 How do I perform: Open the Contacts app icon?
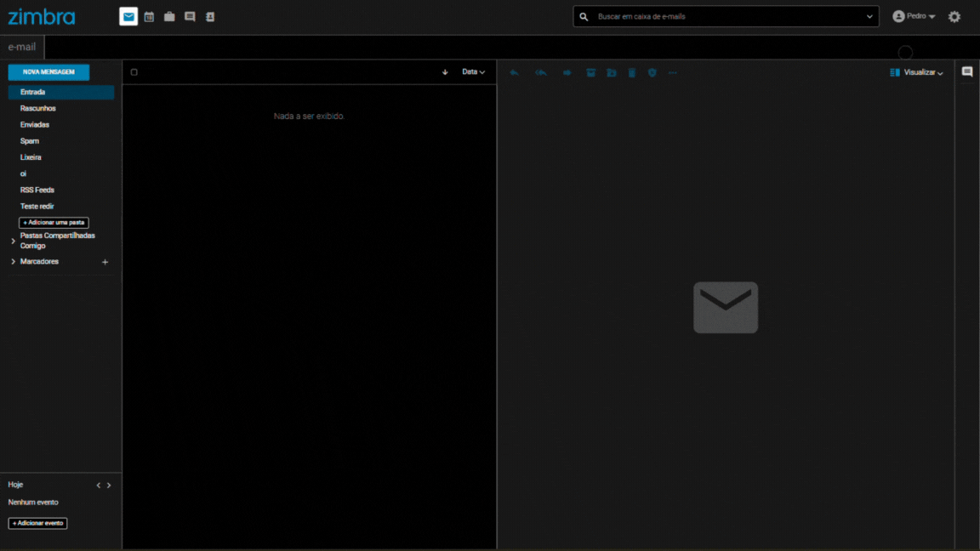210,17
